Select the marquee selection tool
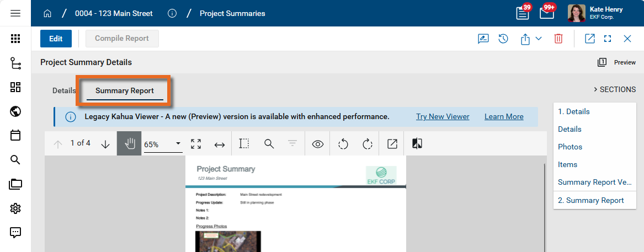 [244, 144]
